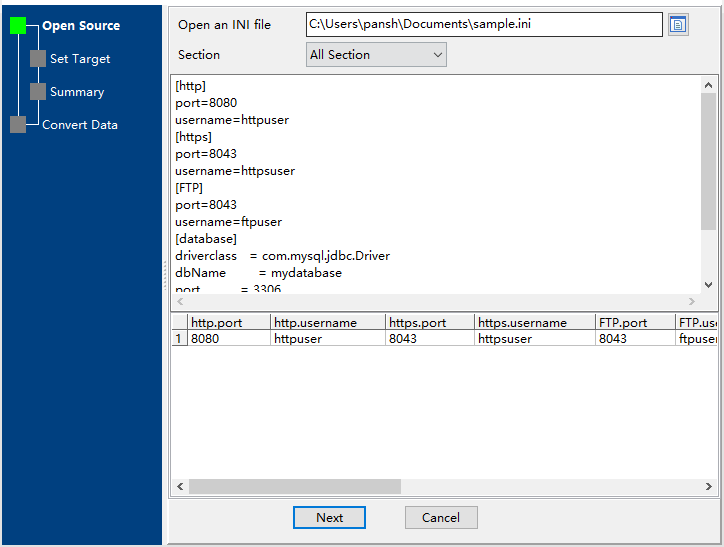Click the FTP.port column header
Screen dimensions: 724x547
click(x=634, y=323)
